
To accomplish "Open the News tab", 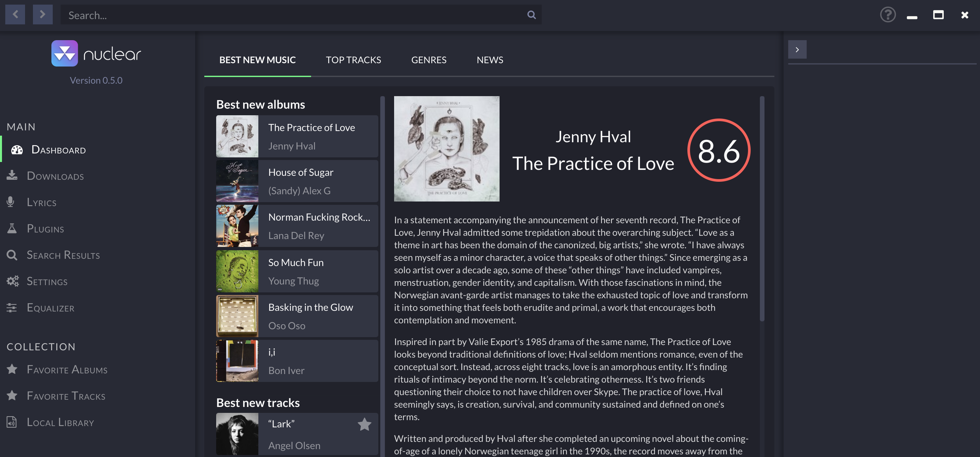I will pos(490,60).
